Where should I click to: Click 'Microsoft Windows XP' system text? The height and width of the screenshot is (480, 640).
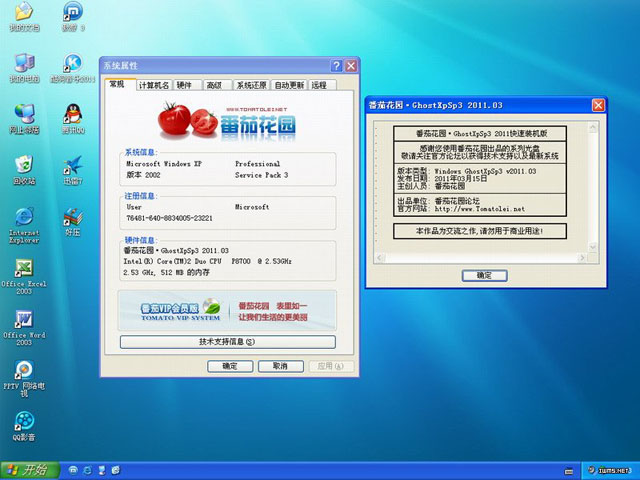[x=164, y=164]
